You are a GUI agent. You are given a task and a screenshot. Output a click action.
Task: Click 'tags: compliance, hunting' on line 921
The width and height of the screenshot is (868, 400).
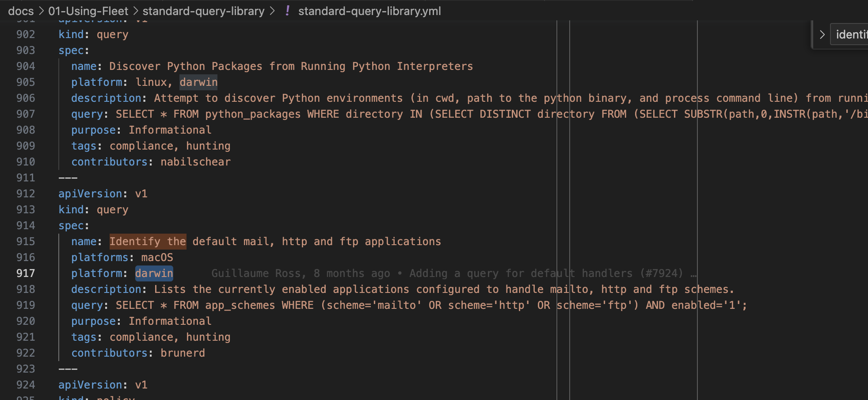point(150,337)
